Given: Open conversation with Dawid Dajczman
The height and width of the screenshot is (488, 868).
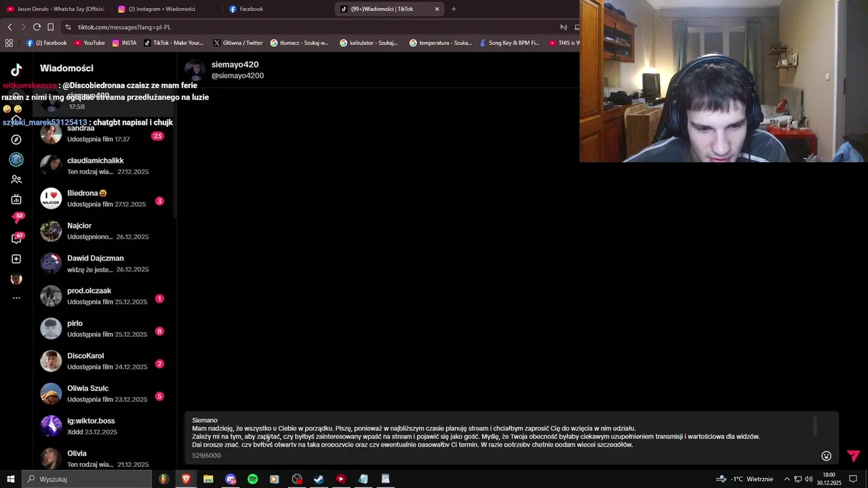Looking at the screenshot, I should tap(105, 264).
